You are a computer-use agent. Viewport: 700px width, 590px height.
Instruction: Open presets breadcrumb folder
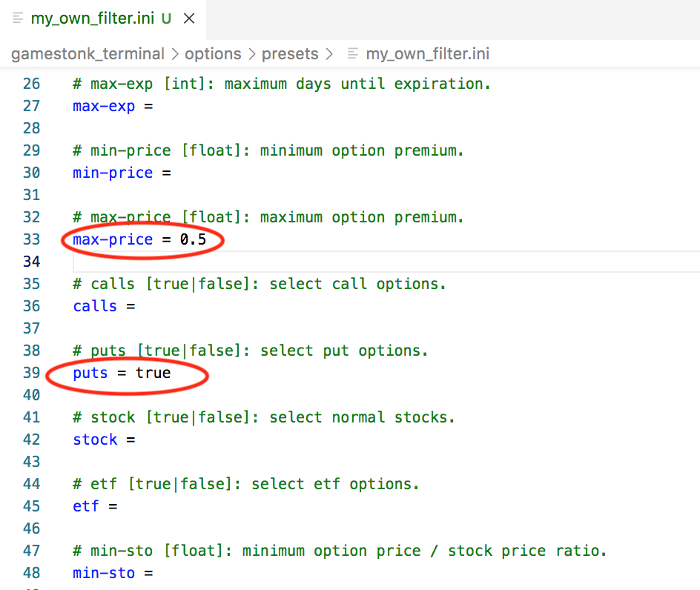click(290, 54)
